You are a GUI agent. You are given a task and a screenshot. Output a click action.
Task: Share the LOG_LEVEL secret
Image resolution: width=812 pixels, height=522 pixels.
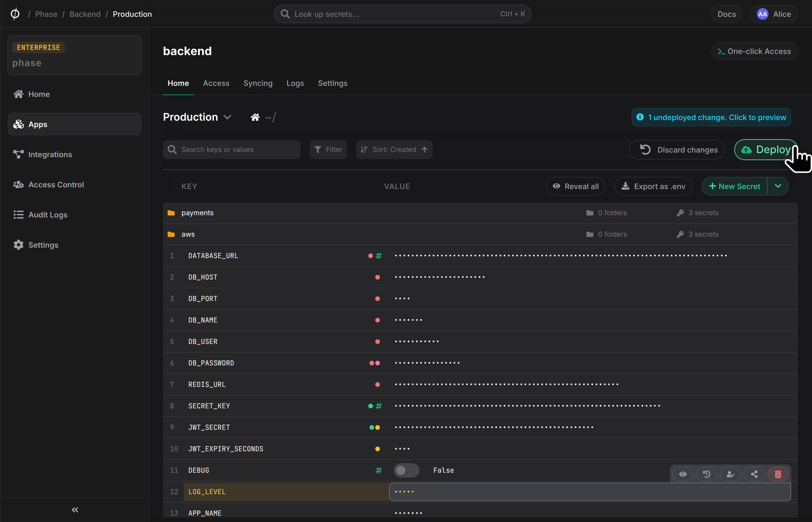pos(754,474)
